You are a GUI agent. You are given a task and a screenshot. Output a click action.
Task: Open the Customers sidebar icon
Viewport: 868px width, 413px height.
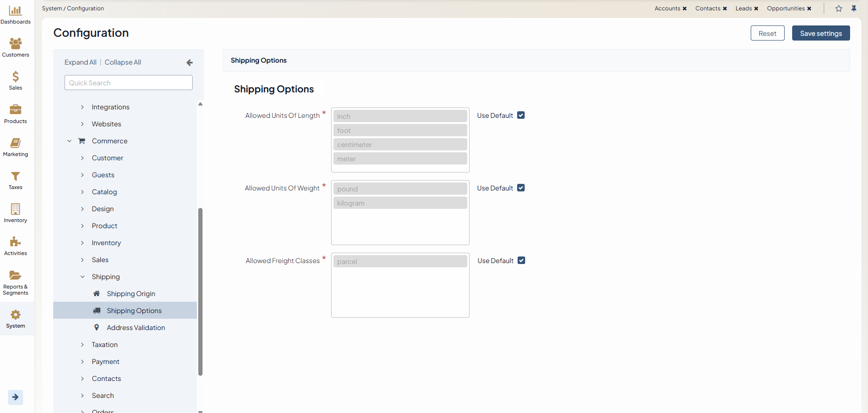16,44
